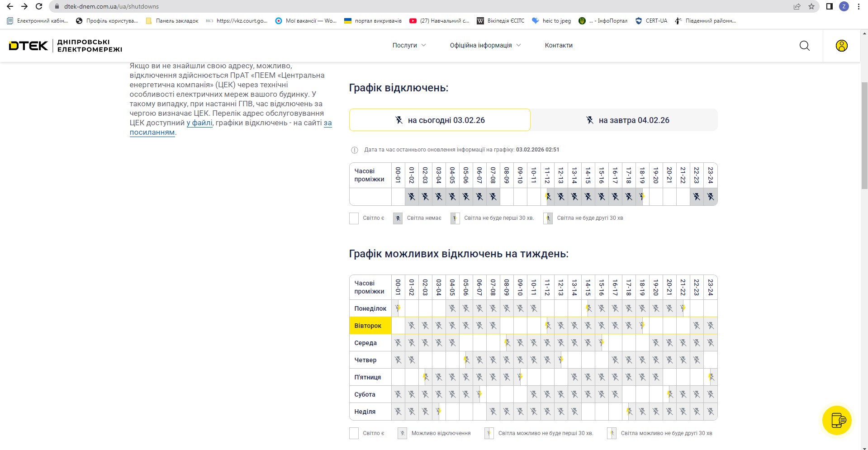Viewport: 868px width, 450px height.
Task: Open the user profile account icon
Action: click(841, 46)
